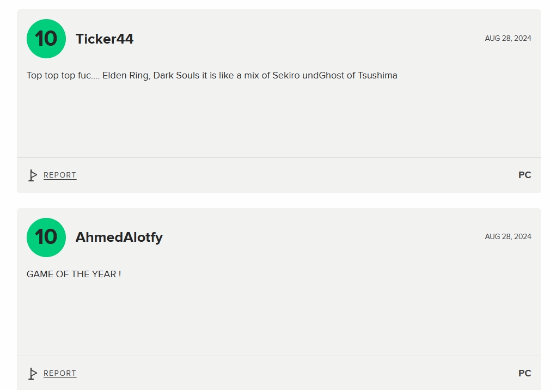The height and width of the screenshot is (390, 550).
Task: Select the green 10 score badge beside Ticker44
Action: 46,39
